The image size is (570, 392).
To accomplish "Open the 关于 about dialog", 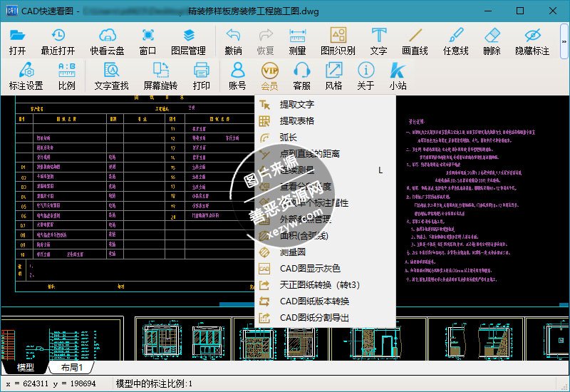I will tap(366, 76).
